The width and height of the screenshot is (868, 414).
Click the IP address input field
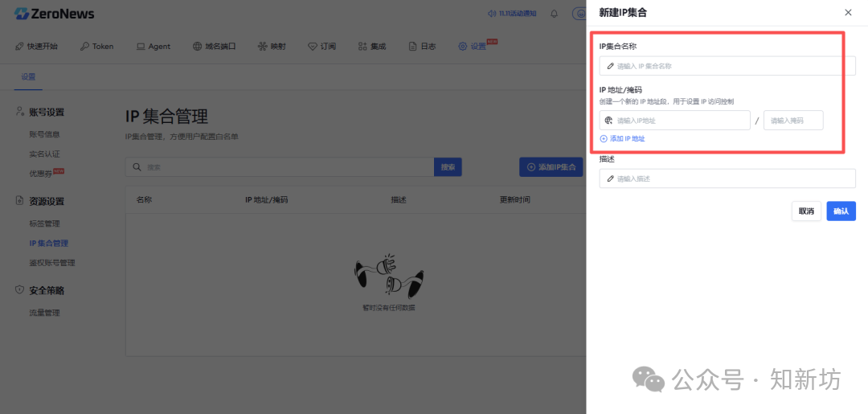click(x=675, y=120)
